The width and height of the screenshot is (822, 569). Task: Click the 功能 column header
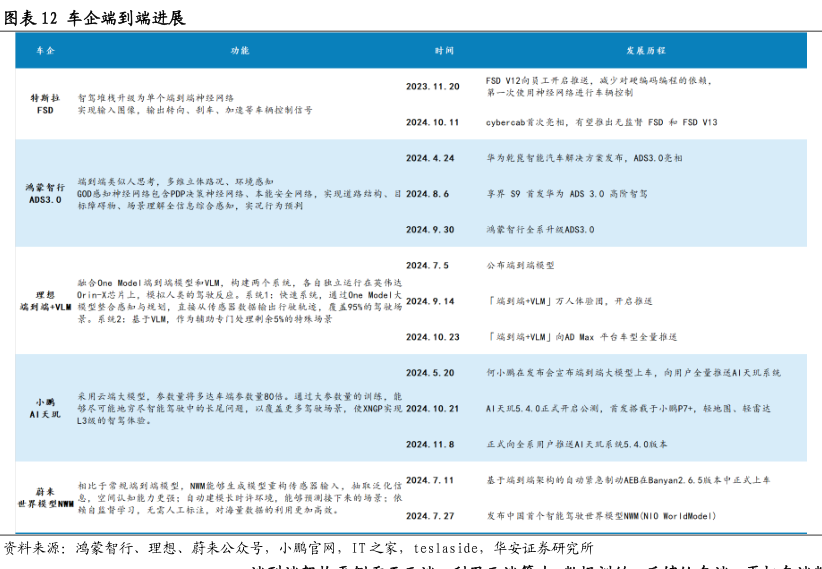tap(240, 50)
